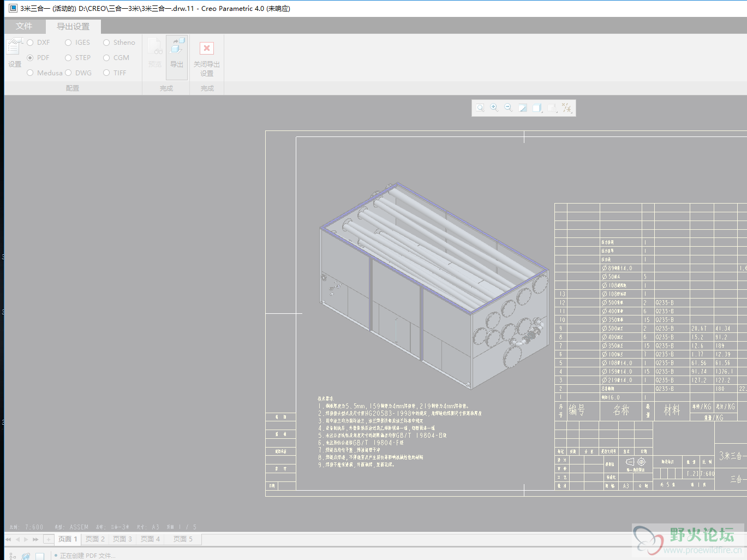Select the STEP export format
Screen dimensions: 747x560
[x=78, y=58]
